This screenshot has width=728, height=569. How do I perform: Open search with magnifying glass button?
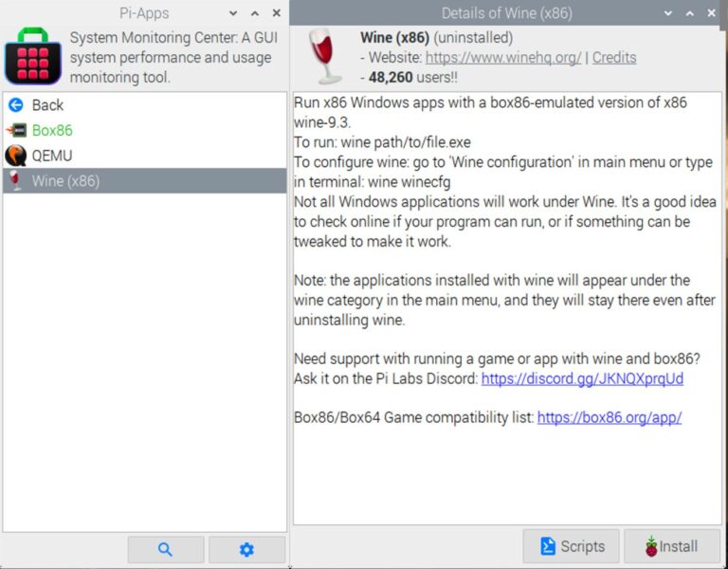(x=166, y=549)
